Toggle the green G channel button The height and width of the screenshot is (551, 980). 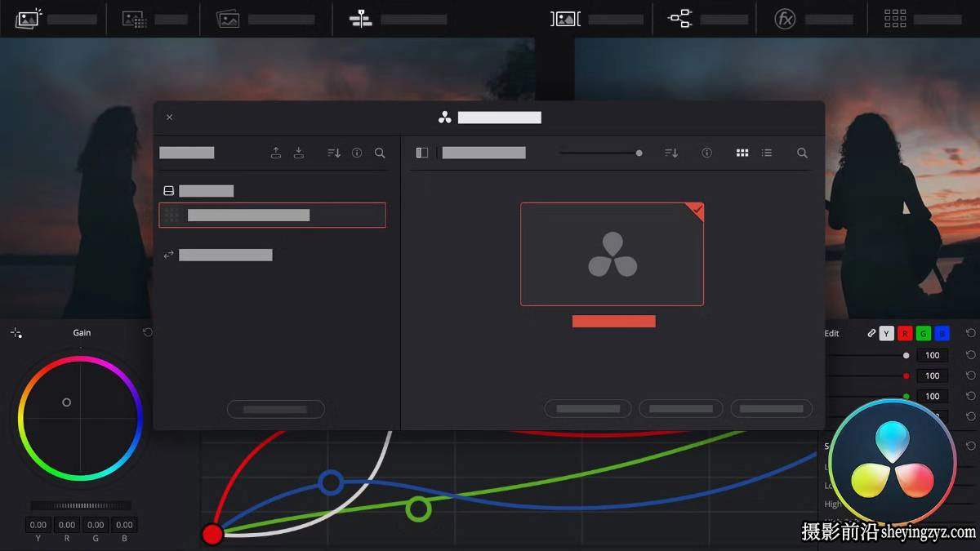(x=924, y=333)
